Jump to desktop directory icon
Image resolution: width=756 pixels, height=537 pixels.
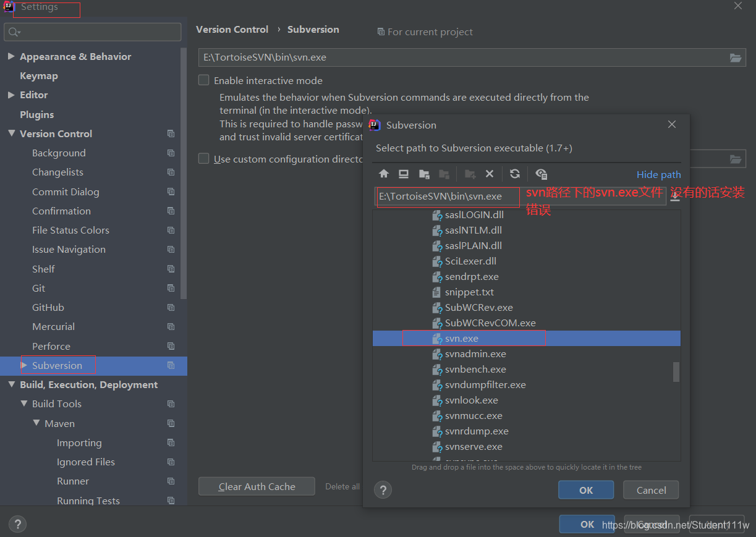coord(404,174)
